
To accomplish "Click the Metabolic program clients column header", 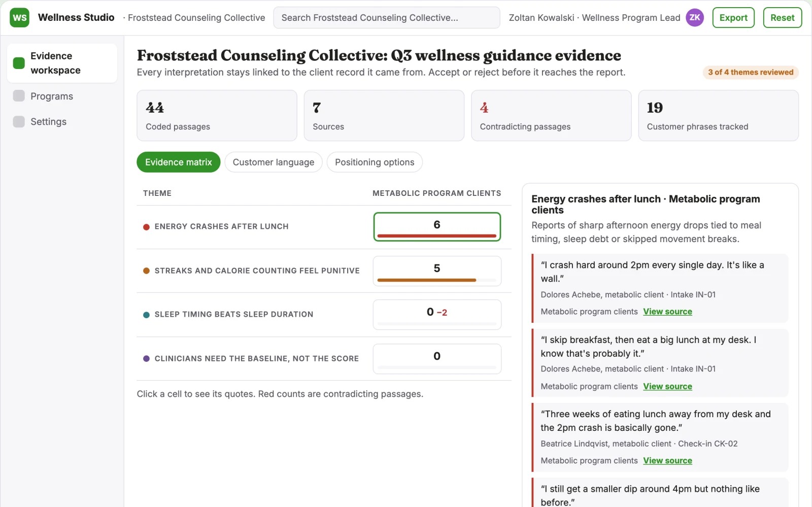I will [x=436, y=193].
